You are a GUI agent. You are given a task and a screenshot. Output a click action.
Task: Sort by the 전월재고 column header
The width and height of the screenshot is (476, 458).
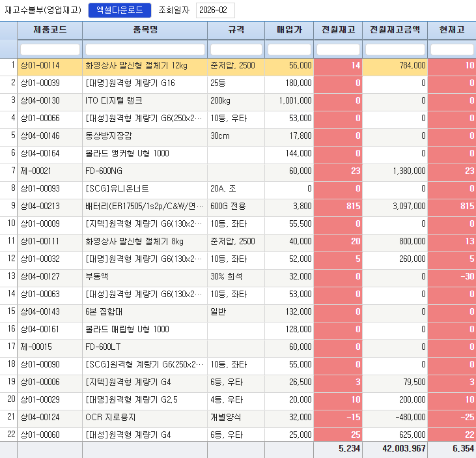(338, 30)
